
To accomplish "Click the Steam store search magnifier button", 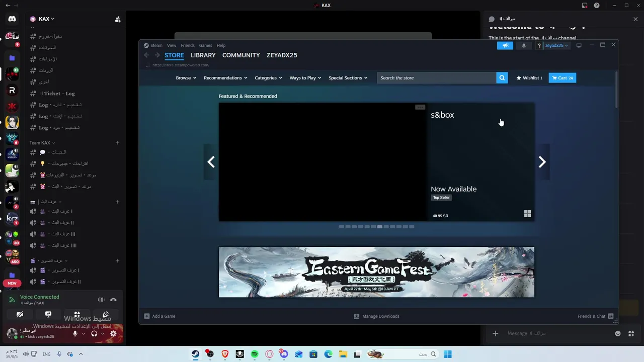I will pyautogui.click(x=502, y=78).
